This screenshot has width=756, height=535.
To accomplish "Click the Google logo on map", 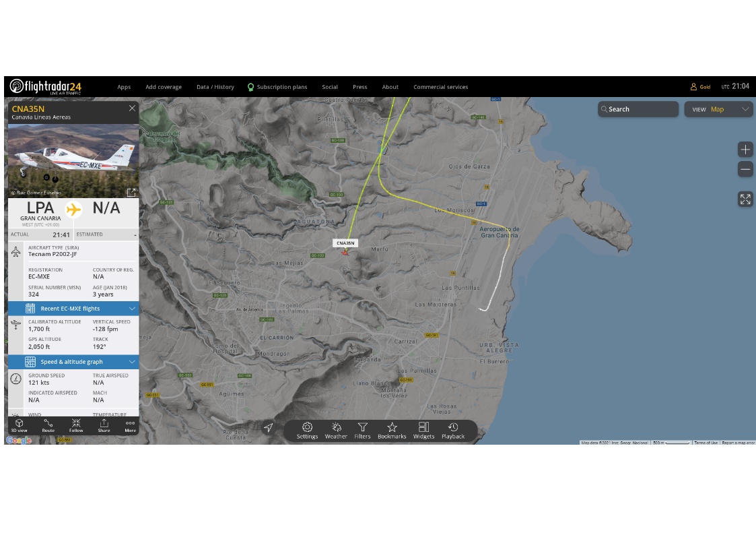I will 18,440.
